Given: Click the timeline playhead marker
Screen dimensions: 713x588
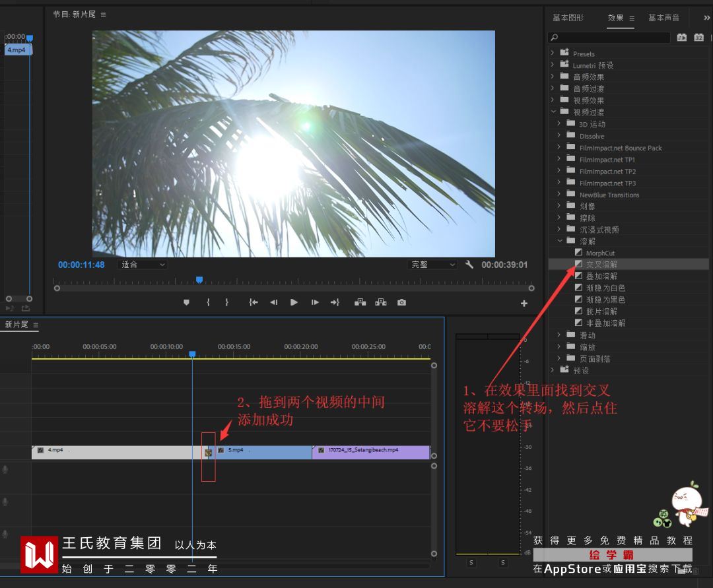Looking at the screenshot, I should [192, 354].
